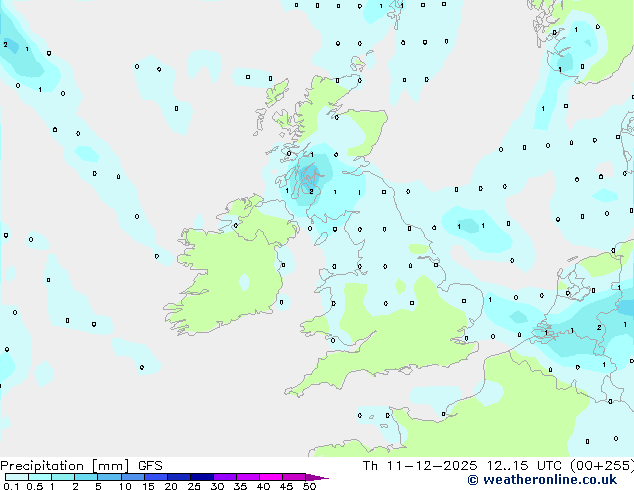Click the '2' value over southwest Scotland

(311, 192)
